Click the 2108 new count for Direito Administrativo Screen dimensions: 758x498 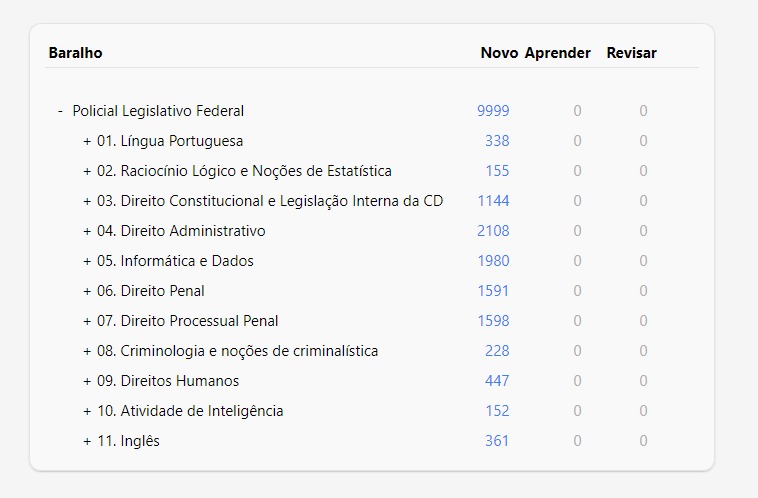[x=493, y=231]
